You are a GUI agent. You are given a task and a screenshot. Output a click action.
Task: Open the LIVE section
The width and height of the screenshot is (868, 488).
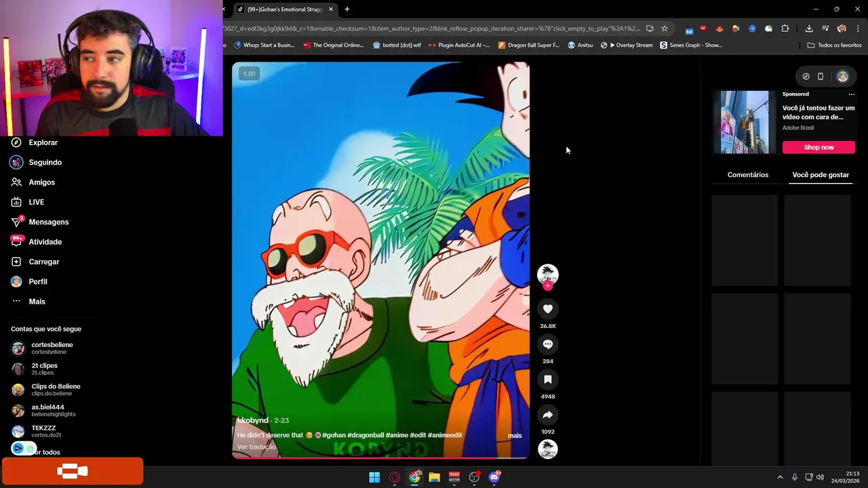(x=27, y=202)
